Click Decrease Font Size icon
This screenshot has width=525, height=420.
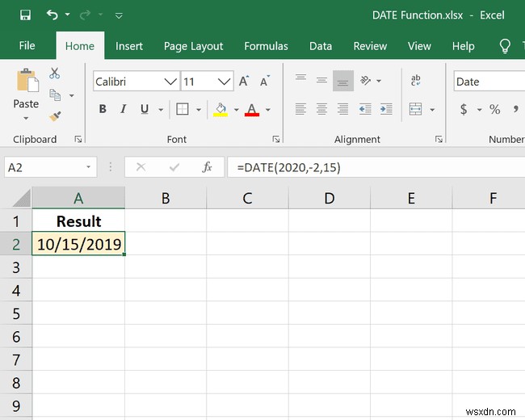click(x=265, y=81)
